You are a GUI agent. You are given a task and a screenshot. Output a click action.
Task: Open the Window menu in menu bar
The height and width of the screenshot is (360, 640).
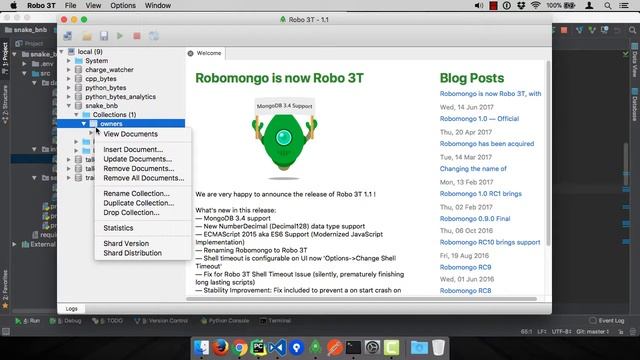pyautogui.click(x=158, y=6)
